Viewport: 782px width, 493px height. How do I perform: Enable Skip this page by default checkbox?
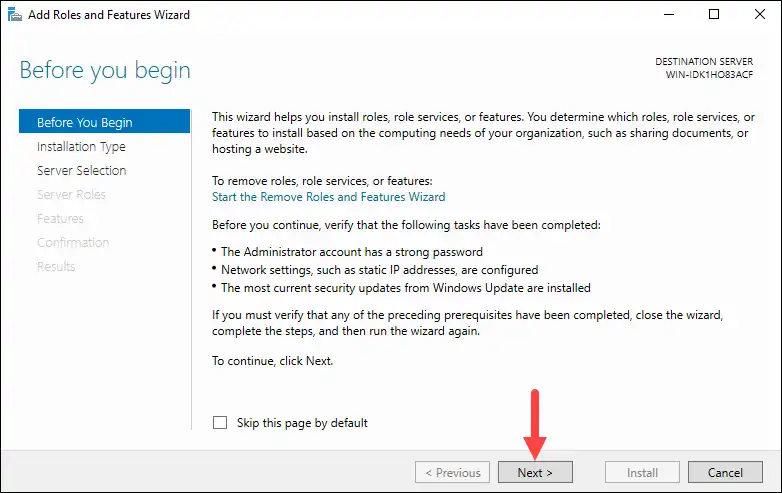(x=220, y=423)
